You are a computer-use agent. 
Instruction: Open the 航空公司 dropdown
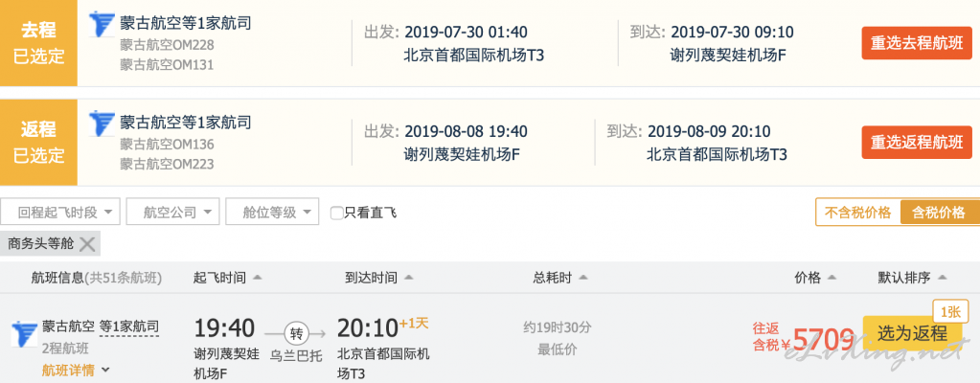[172, 213]
